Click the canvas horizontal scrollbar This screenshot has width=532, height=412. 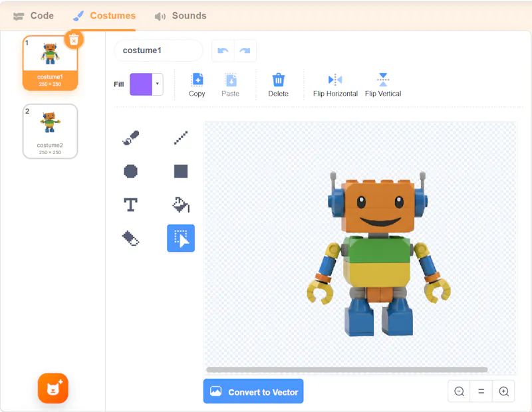click(x=346, y=369)
